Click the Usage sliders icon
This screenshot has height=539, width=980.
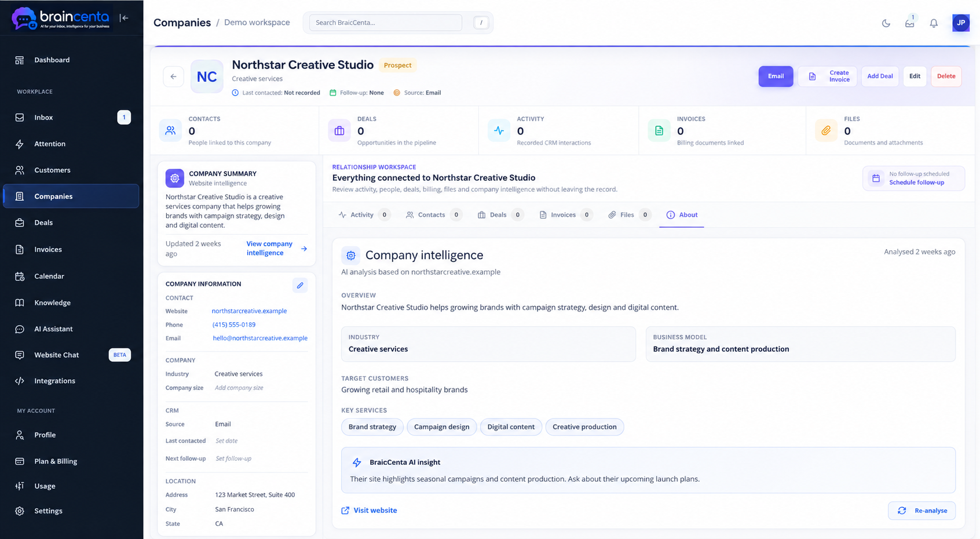coord(20,486)
